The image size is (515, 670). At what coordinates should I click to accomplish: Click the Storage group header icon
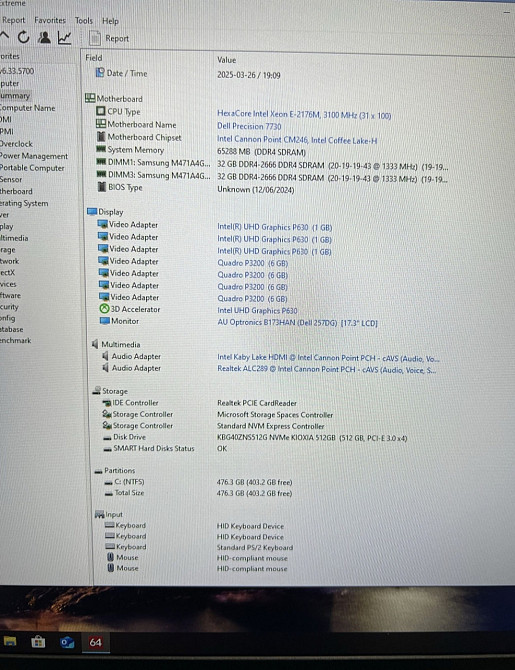click(97, 391)
